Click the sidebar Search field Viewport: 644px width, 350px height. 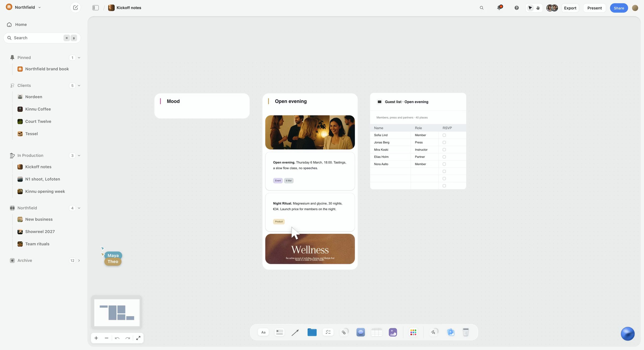pyautogui.click(x=42, y=38)
